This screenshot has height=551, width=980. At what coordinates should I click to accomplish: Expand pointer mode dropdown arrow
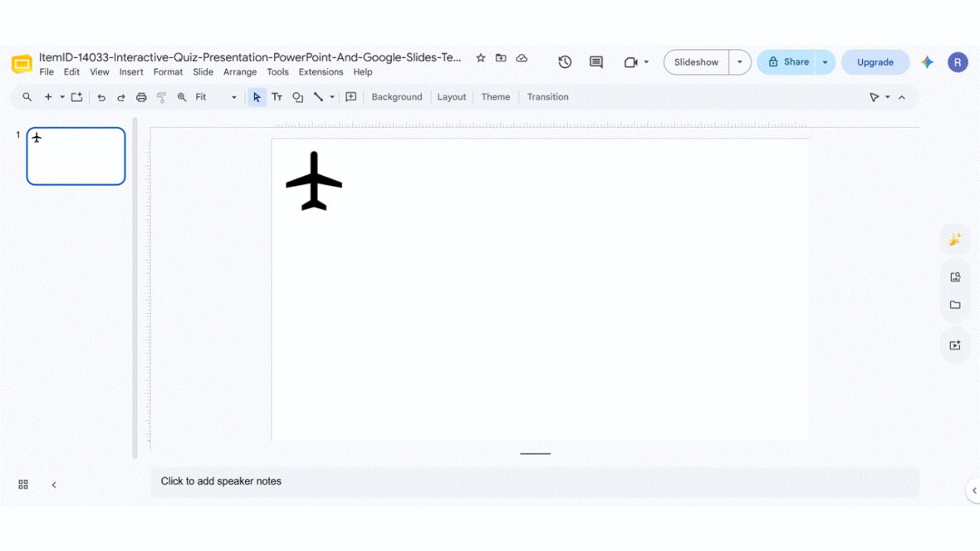(888, 97)
